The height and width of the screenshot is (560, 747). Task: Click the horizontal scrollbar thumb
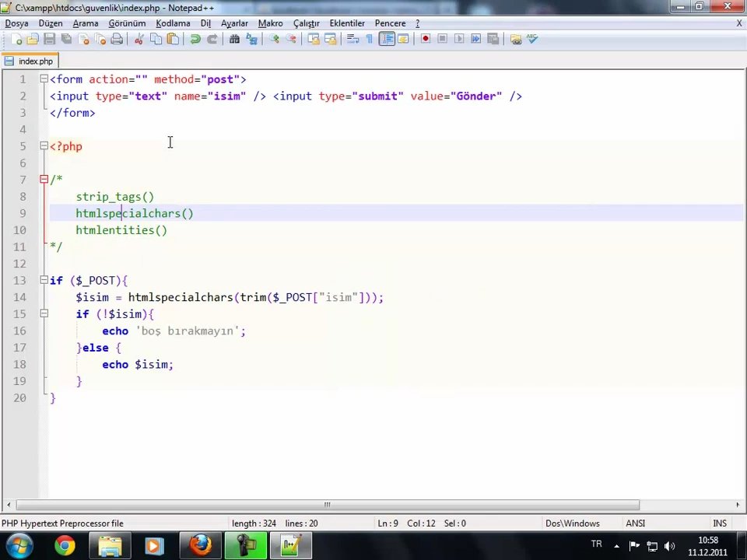[328, 505]
